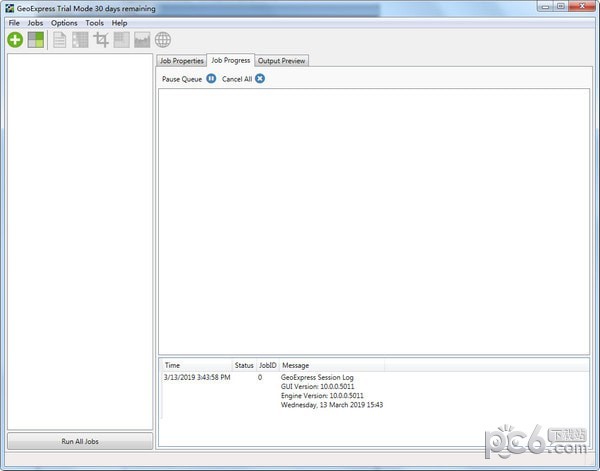Click the blue Pause Queue icon

(x=211, y=78)
